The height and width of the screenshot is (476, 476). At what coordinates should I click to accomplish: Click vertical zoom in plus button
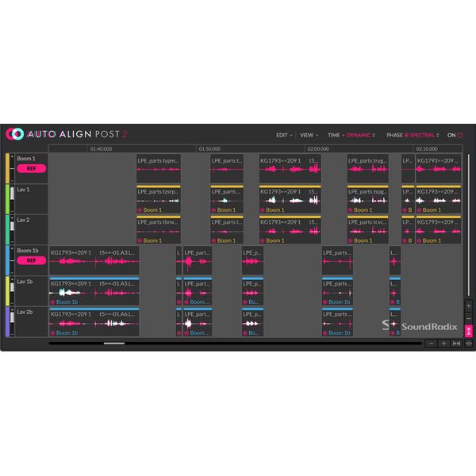coord(468,305)
